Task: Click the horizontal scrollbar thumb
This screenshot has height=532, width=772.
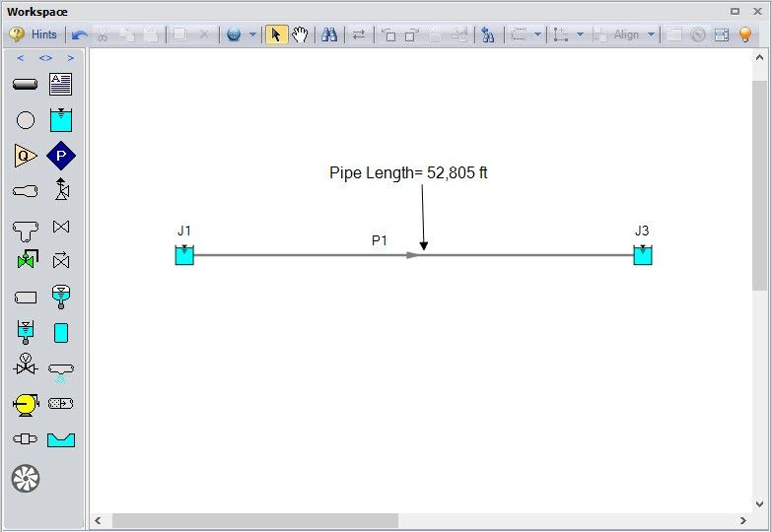Action: click(x=255, y=521)
